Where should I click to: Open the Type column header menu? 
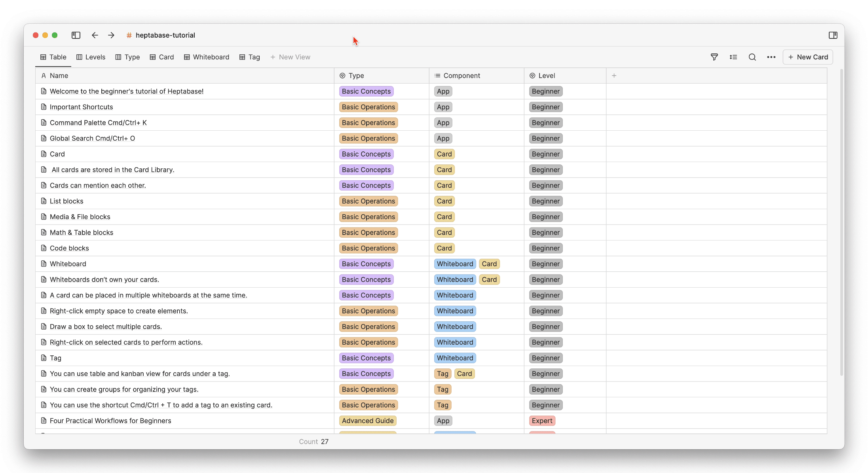pos(382,76)
